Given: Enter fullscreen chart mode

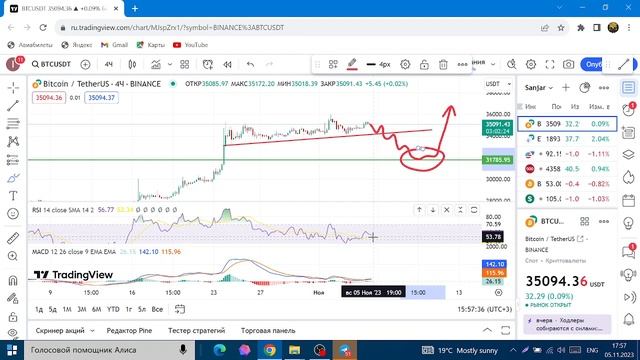Looking at the screenshot, I should (550, 64).
